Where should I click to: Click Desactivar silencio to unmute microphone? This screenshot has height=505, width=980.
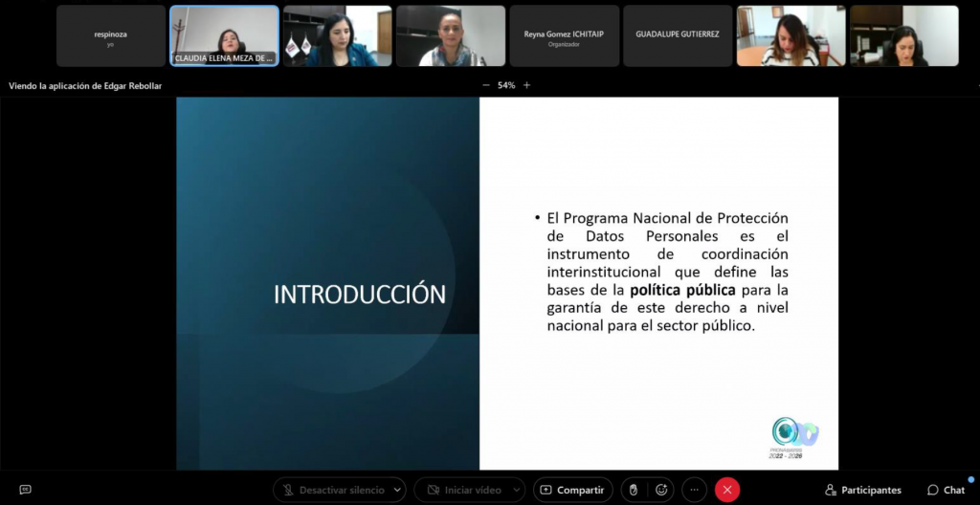point(332,490)
